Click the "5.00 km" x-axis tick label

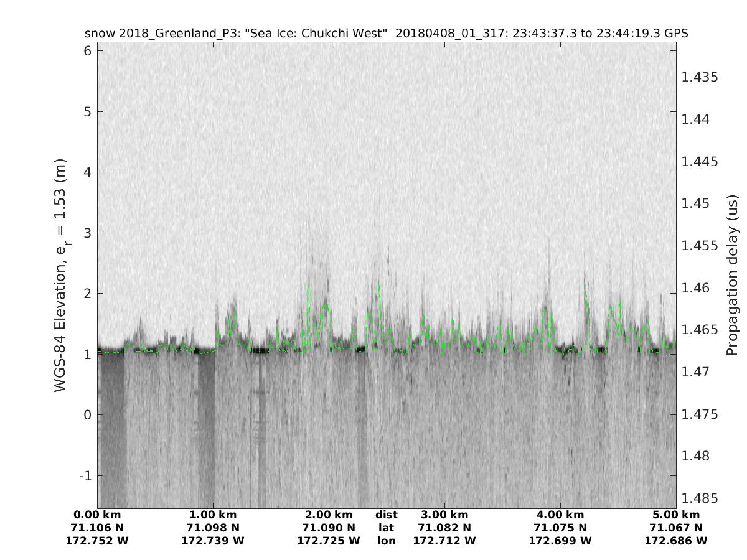click(676, 515)
